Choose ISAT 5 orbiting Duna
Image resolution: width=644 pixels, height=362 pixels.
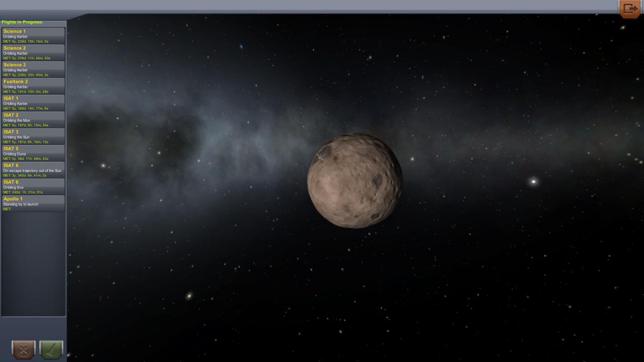[x=33, y=153]
